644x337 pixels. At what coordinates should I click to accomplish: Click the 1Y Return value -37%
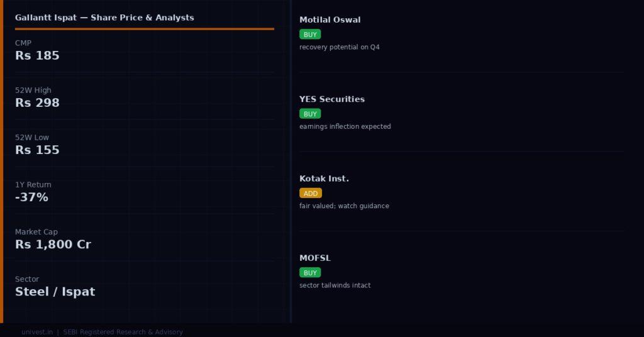tap(31, 197)
